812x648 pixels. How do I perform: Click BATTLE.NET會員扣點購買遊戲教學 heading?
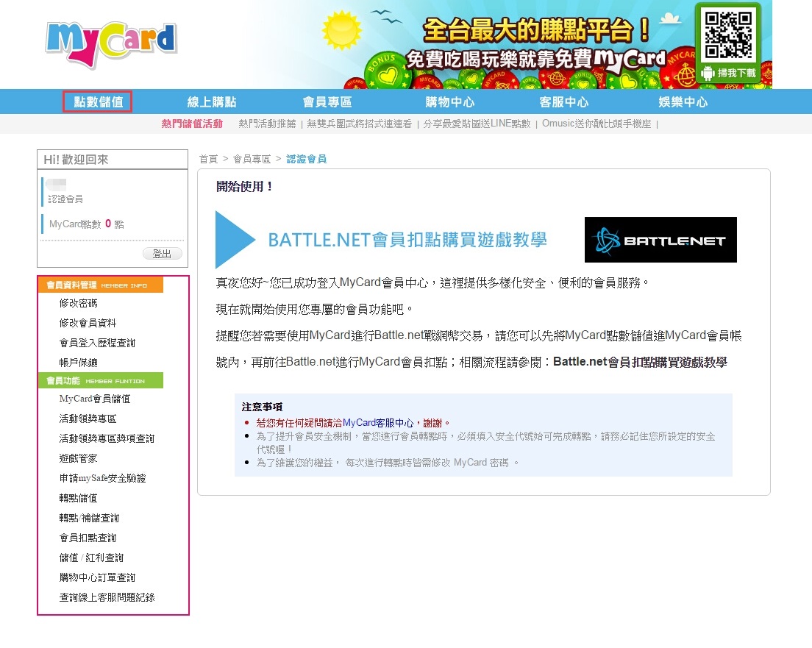click(407, 240)
